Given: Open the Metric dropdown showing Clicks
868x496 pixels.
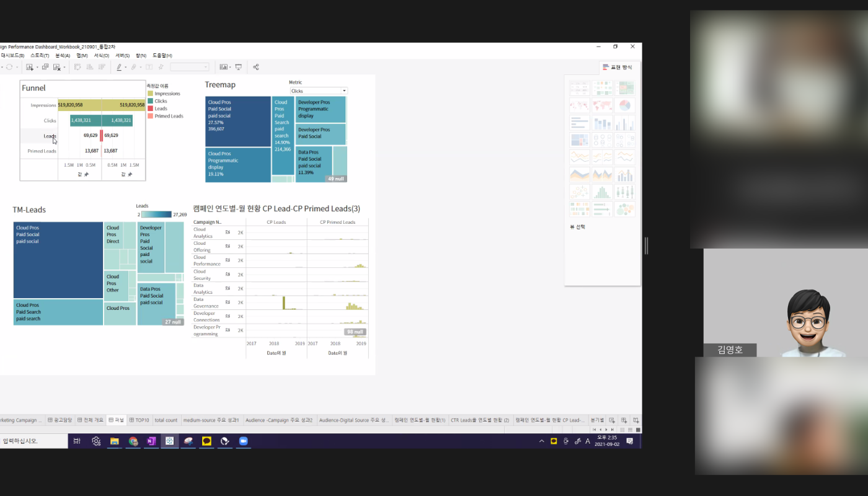Looking at the screenshot, I should [319, 91].
